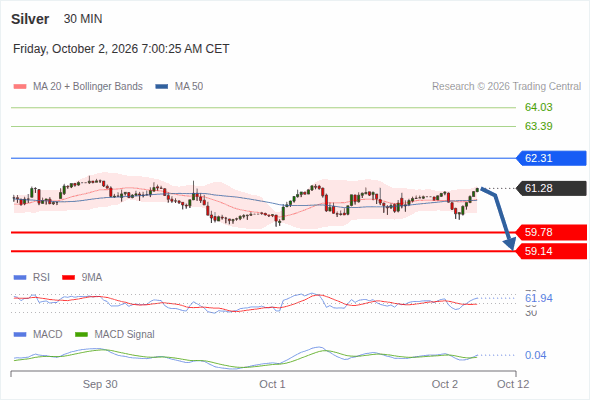Click the Sep 30 date axis label
Viewport: 590px width, 400px height.
(100, 384)
